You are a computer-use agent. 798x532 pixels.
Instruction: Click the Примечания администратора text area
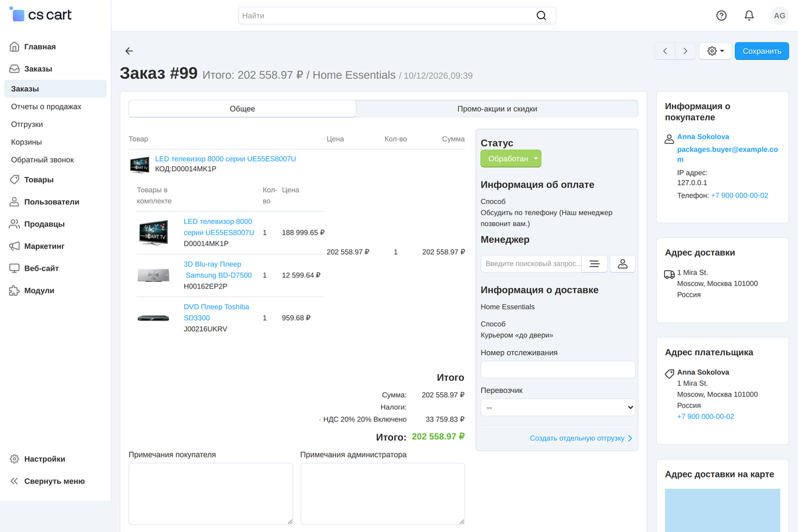(x=382, y=494)
